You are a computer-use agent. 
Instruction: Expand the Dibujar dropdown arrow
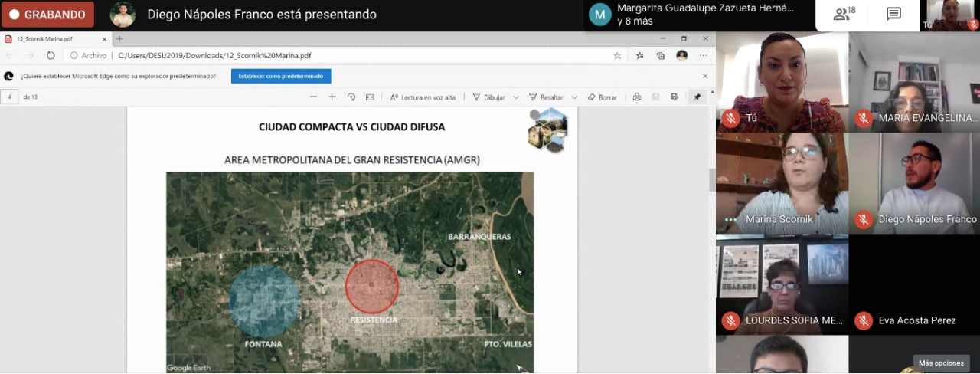516,97
